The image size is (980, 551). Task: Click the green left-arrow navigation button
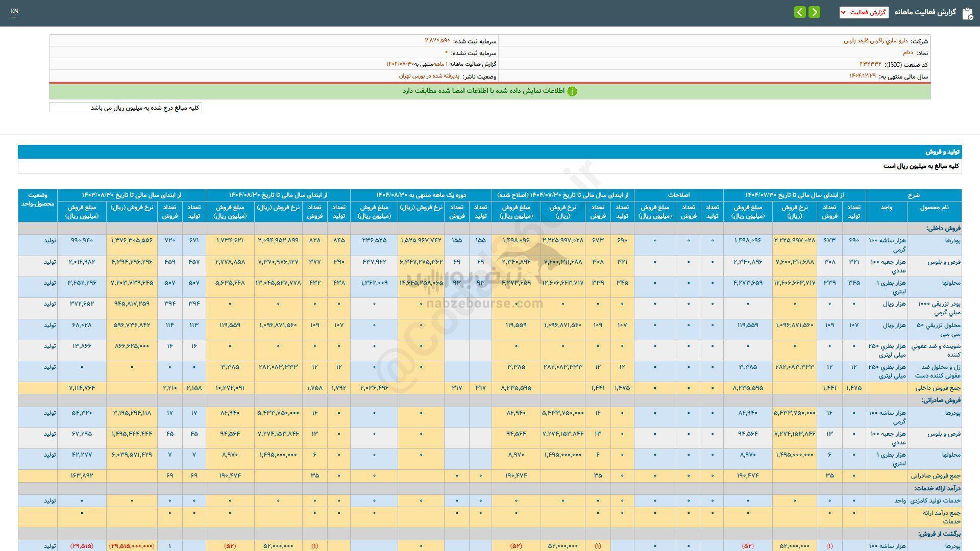(x=800, y=12)
